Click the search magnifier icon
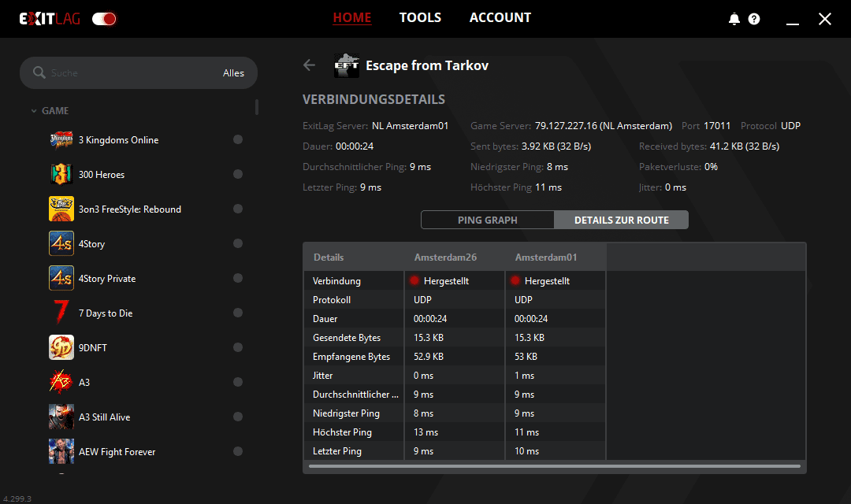 click(x=39, y=72)
